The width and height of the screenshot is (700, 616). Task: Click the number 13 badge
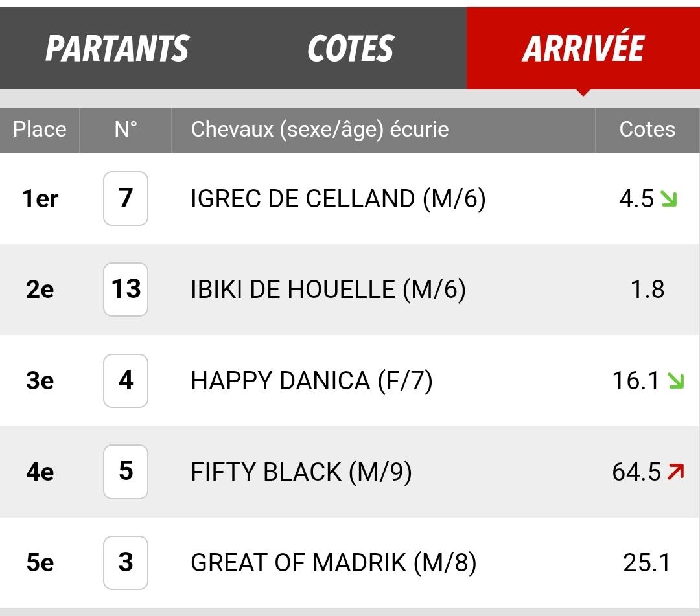click(x=126, y=290)
